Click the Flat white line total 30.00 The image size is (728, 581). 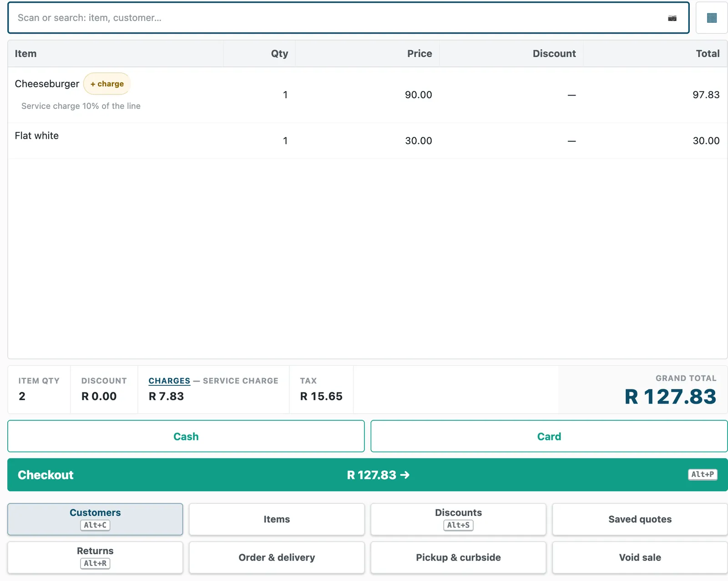pyautogui.click(x=706, y=141)
